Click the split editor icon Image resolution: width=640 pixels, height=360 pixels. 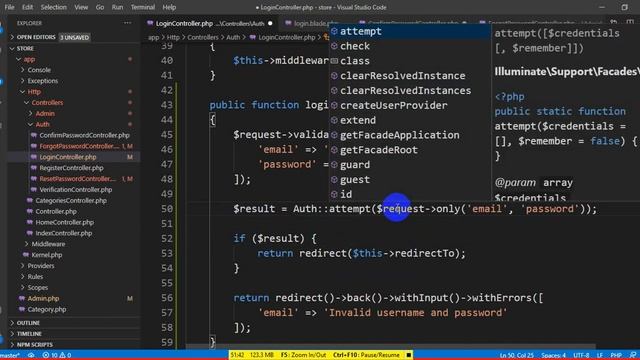click(x=631, y=23)
